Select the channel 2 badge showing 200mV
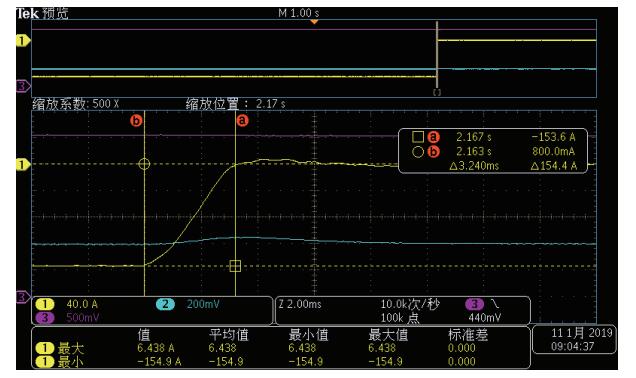Viewport: 636px width, 378px height. coord(165,304)
